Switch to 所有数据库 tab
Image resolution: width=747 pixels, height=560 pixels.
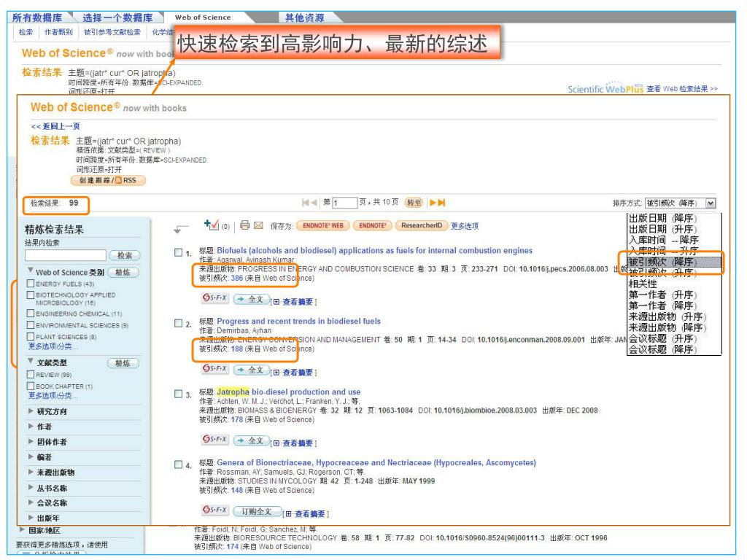point(37,17)
